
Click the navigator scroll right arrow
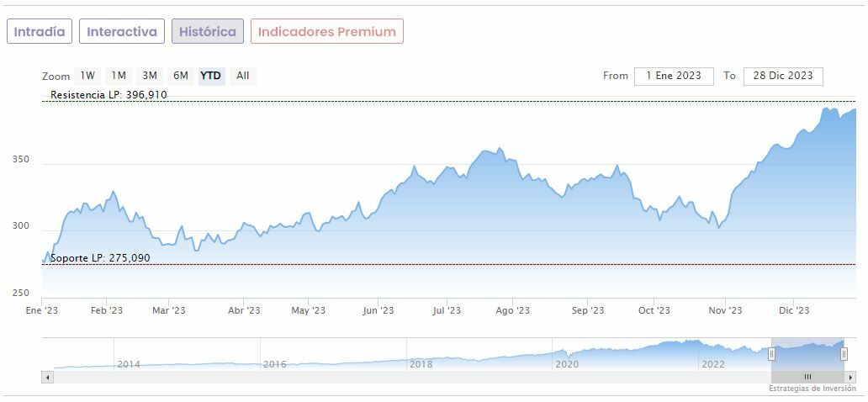click(x=850, y=377)
